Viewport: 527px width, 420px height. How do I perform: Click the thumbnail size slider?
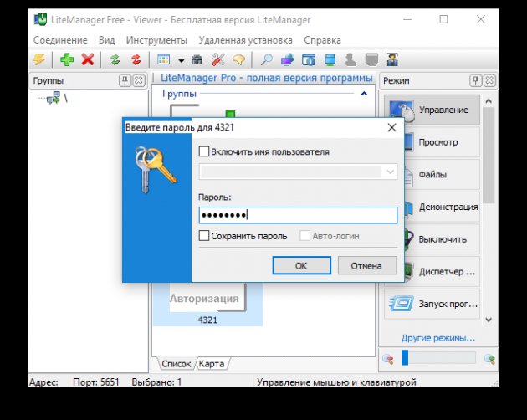[x=438, y=358]
